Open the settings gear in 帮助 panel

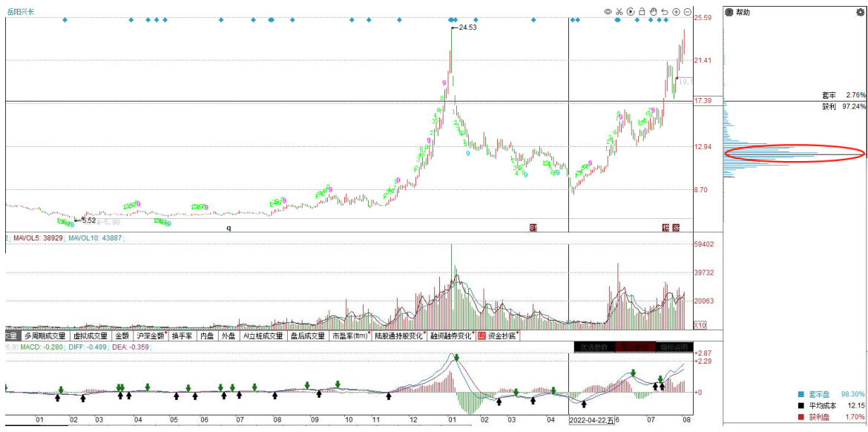pos(860,12)
